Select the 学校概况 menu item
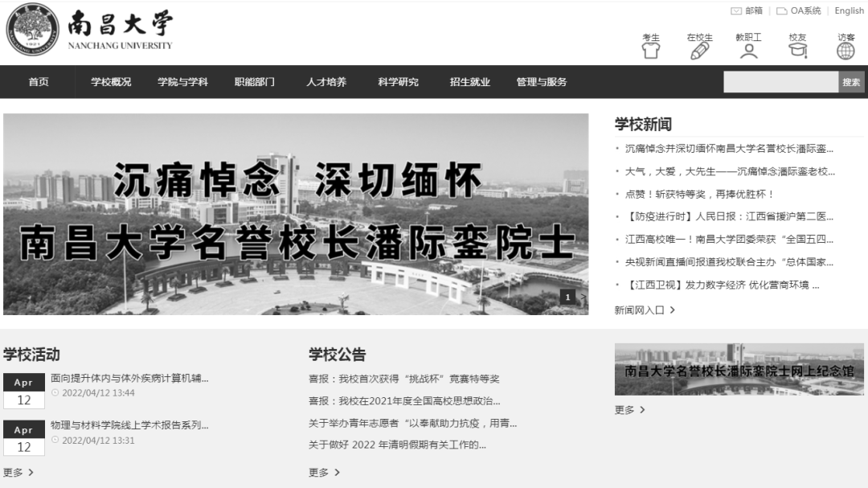The height and width of the screenshot is (488, 868). pyautogui.click(x=111, y=82)
